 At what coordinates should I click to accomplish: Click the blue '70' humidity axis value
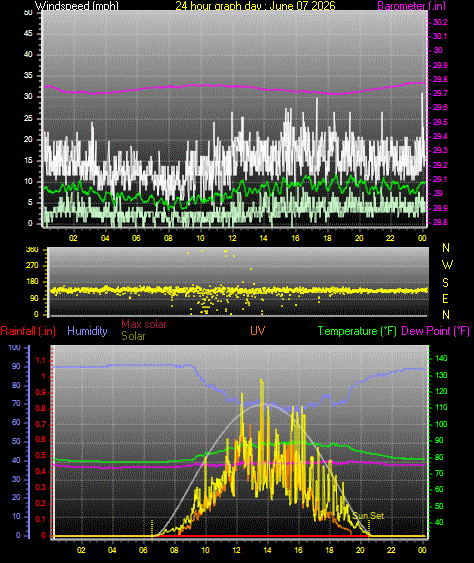[16, 404]
